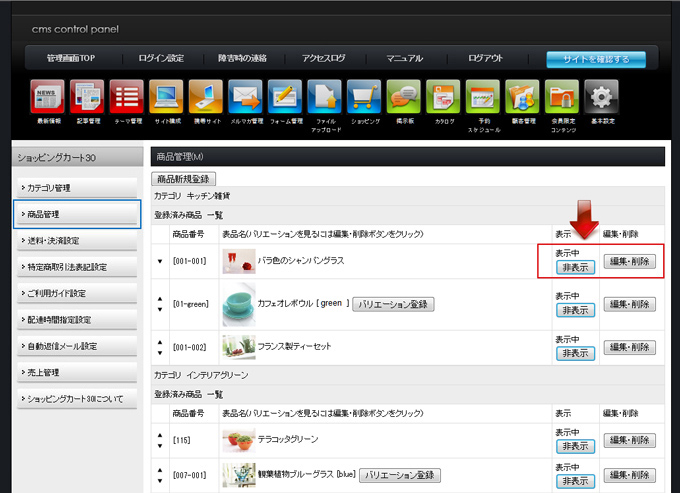680x493 pixels.
Task: Expand カテゴリ管理 in sidebar
Action: click(77, 188)
